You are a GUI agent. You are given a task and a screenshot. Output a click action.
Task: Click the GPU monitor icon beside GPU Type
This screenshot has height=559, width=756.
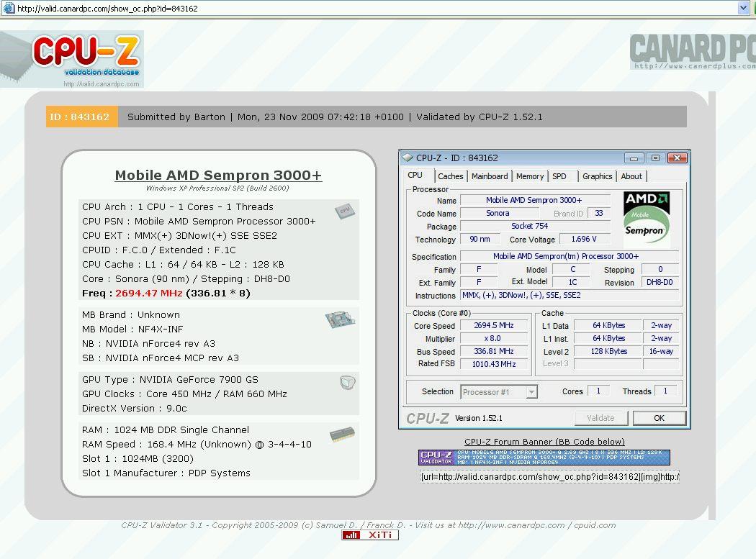coord(348,383)
